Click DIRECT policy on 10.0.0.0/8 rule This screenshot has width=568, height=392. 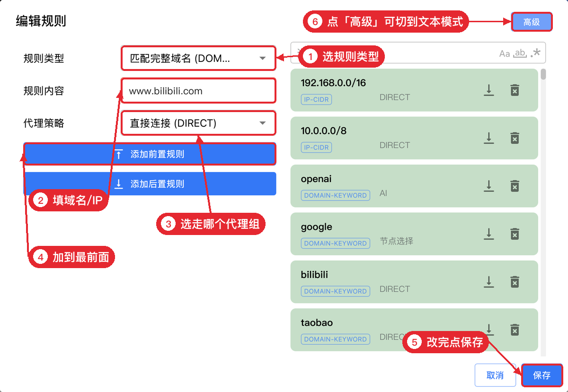coord(395,145)
